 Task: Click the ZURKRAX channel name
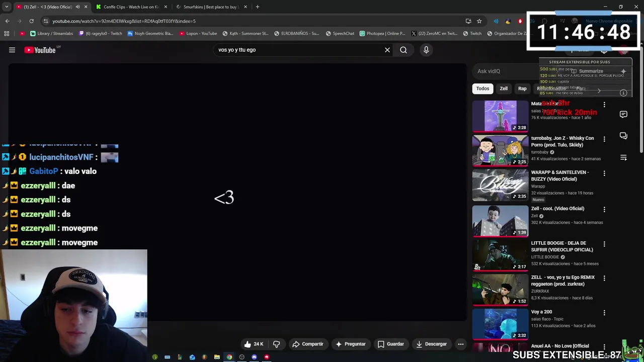coord(540,291)
